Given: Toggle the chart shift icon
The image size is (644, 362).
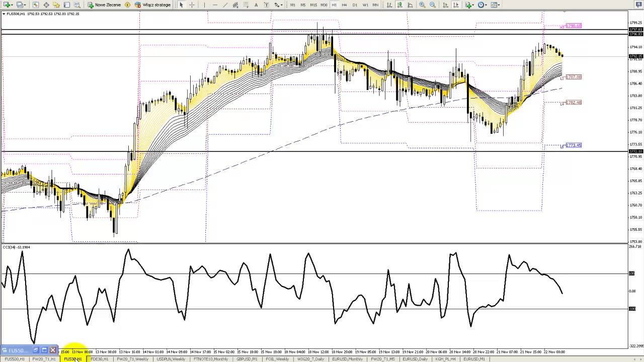Looking at the screenshot, I should (456, 5).
